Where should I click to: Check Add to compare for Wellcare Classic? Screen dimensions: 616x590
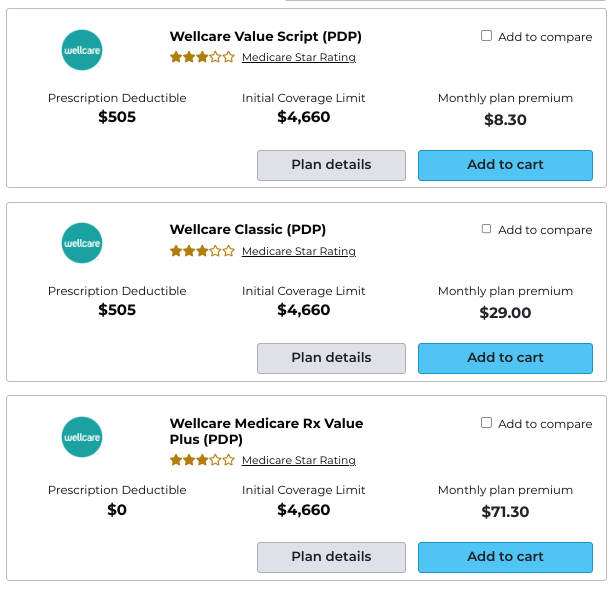(486, 229)
